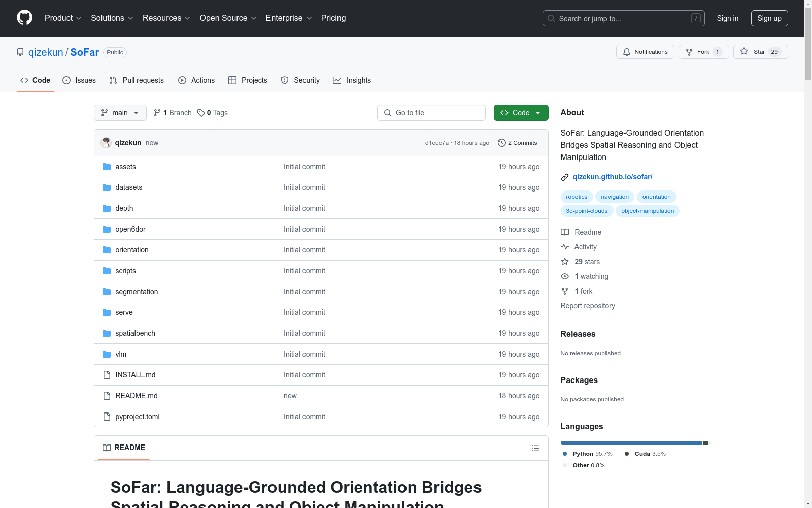Click the tag icon beside Tags

(x=201, y=113)
